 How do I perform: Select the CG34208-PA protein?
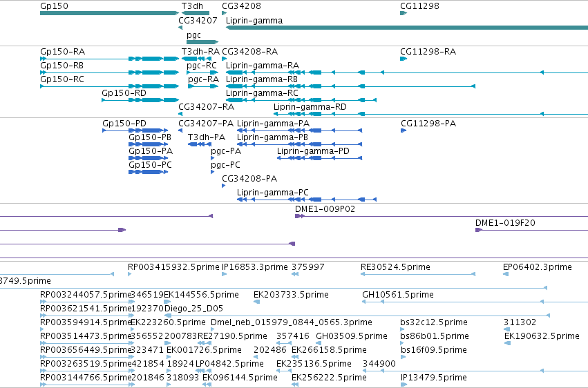[223, 186]
